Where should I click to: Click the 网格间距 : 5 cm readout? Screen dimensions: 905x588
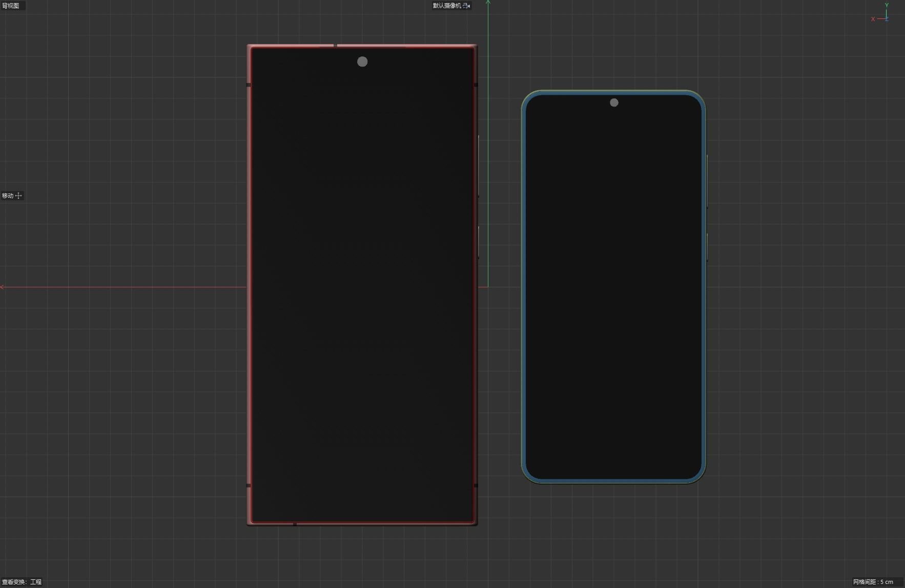pos(873,582)
